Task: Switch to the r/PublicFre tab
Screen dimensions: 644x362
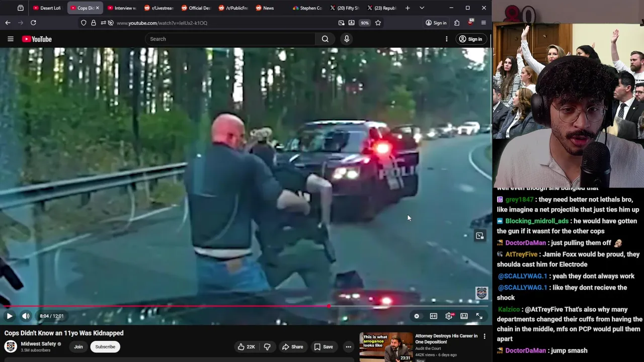Action: click(233, 8)
